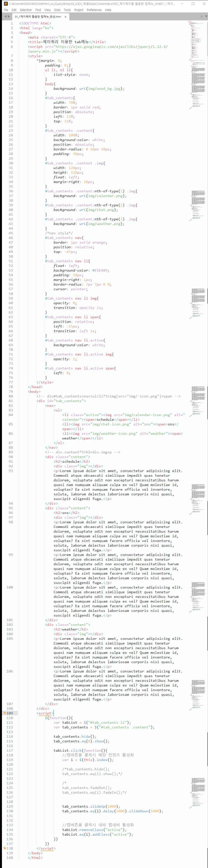Open the View menu
Image resolution: width=208 pixels, height=868 pixels.
coord(48,10)
